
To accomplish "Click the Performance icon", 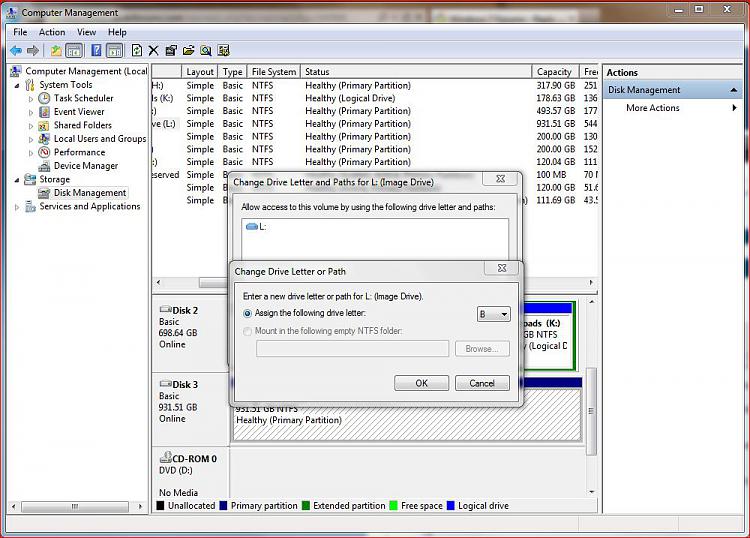I will click(x=44, y=152).
